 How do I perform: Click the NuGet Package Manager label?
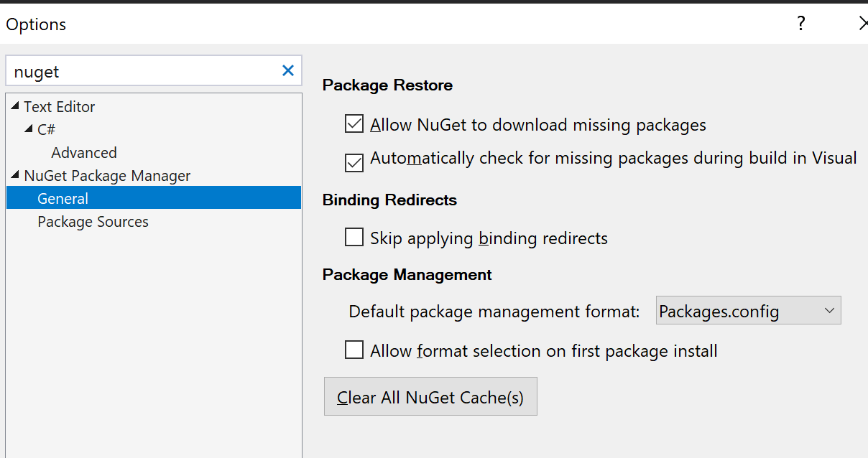tap(108, 176)
